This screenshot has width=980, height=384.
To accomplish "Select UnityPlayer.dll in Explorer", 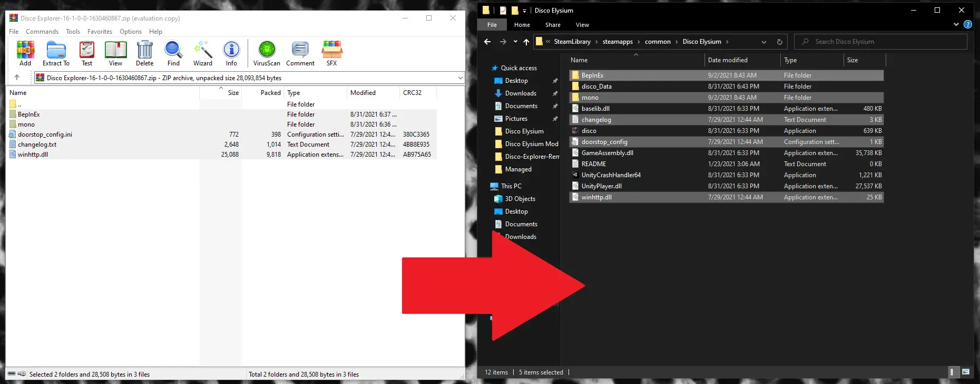I will pyautogui.click(x=727, y=186).
